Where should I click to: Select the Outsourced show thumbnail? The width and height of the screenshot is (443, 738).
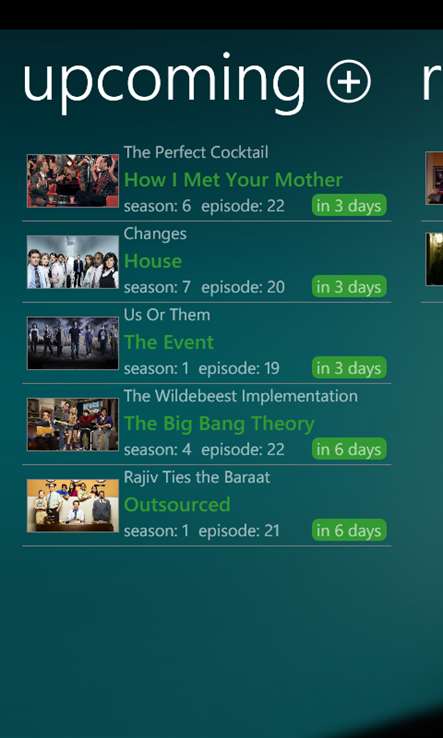tap(73, 505)
